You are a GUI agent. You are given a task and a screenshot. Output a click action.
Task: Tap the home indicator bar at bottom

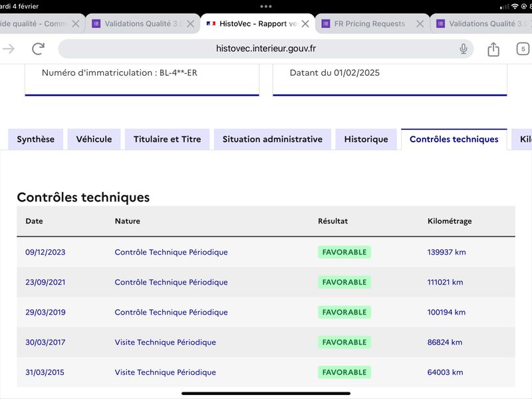(x=265, y=394)
